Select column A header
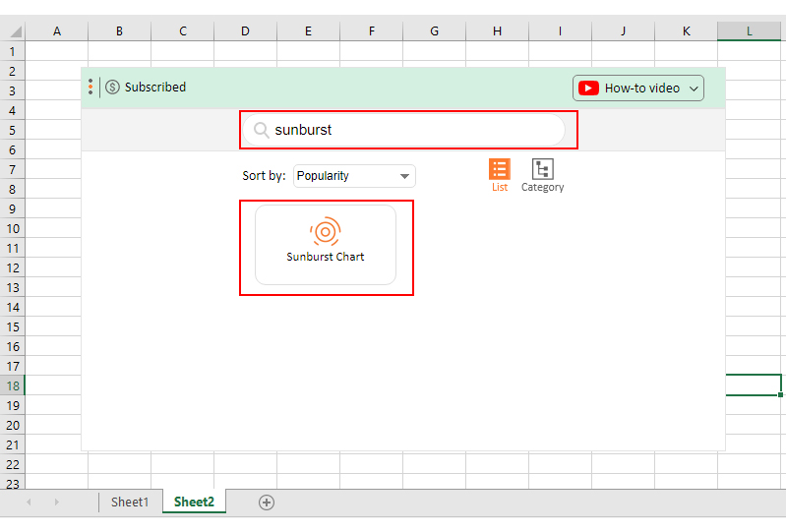 click(57, 31)
